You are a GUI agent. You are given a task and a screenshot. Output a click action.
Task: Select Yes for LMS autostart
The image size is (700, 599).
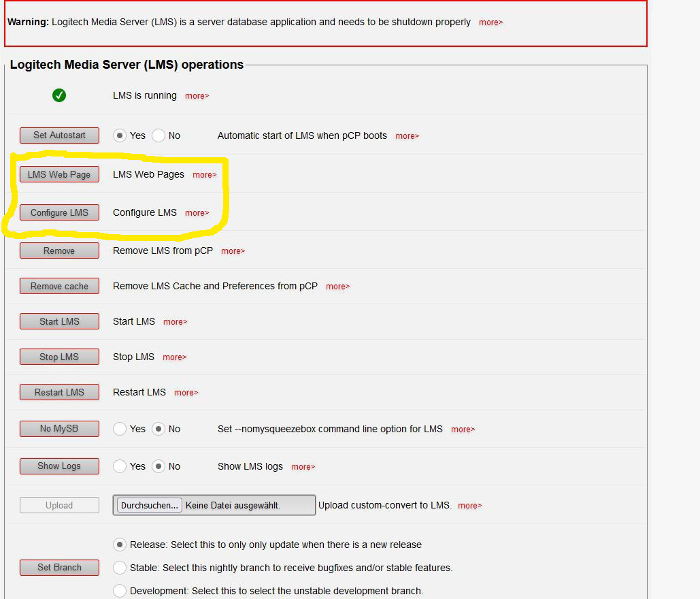tap(120, 135)
